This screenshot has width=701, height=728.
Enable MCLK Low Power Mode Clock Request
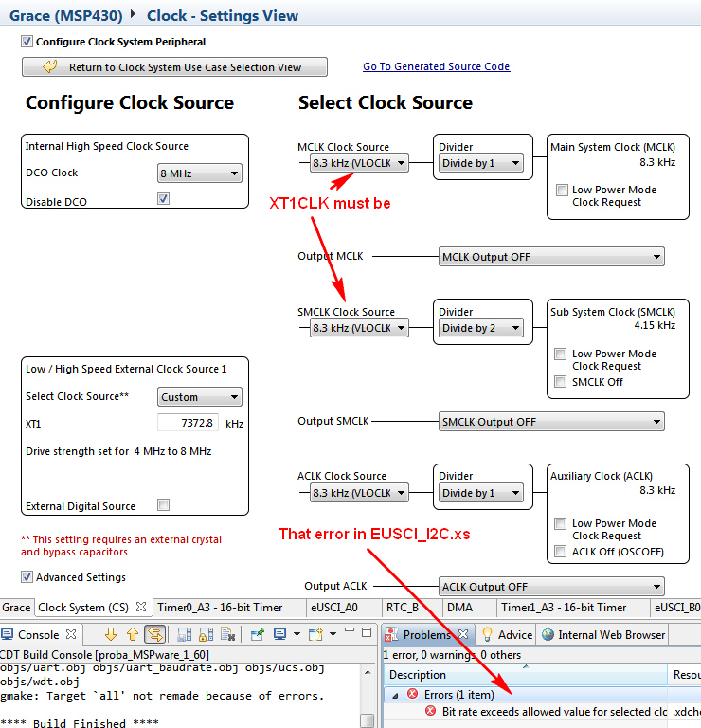562,190
